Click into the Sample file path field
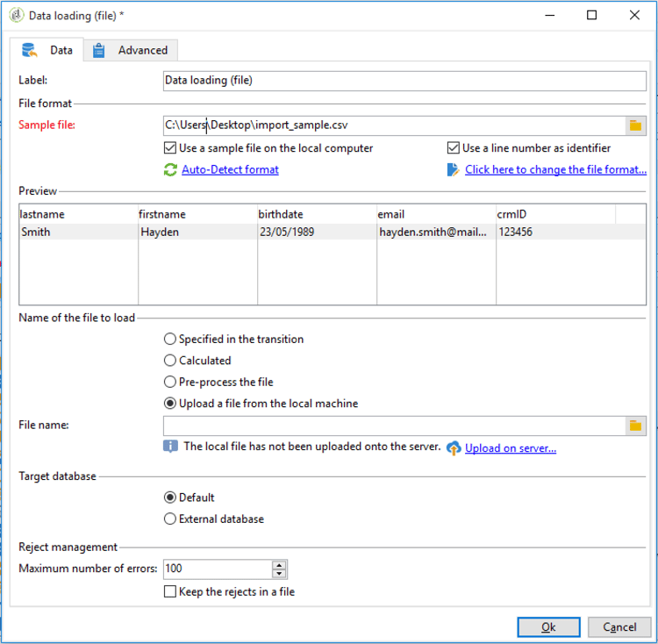The height and width of the screenshot is (644, 658). [x=395, y=125]
